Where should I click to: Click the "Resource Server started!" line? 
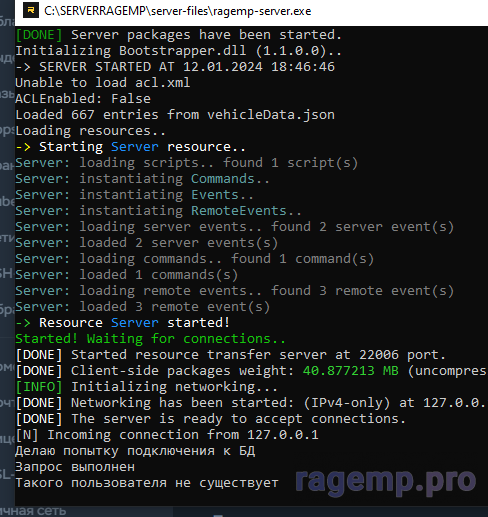point(122,323)
